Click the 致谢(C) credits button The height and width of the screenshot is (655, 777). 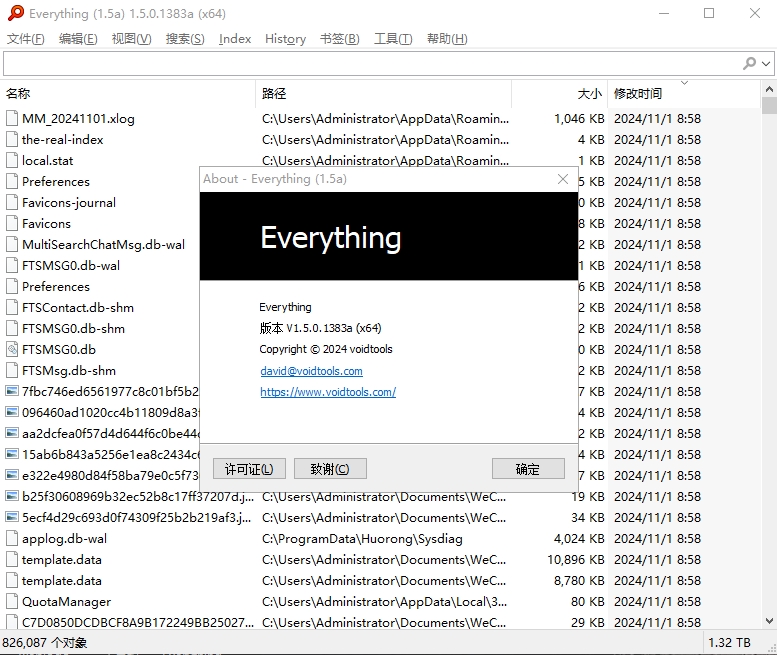coord(330,469)
